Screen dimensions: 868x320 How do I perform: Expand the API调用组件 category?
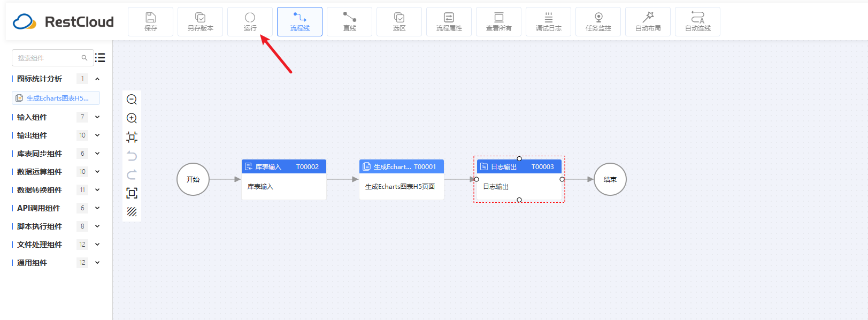(x=97, y=208)
